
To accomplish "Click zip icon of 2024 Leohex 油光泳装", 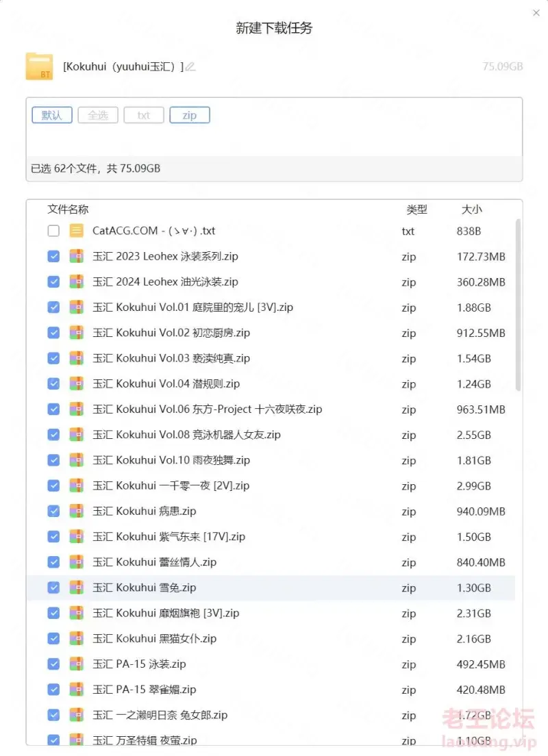I will 76,281.
